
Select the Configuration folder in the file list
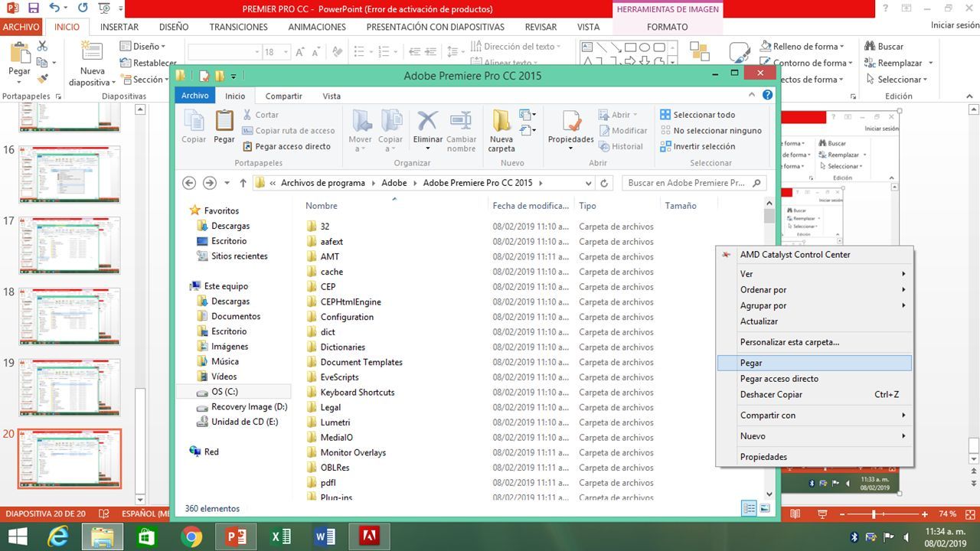pyautogui.click(x=347, y=317)
